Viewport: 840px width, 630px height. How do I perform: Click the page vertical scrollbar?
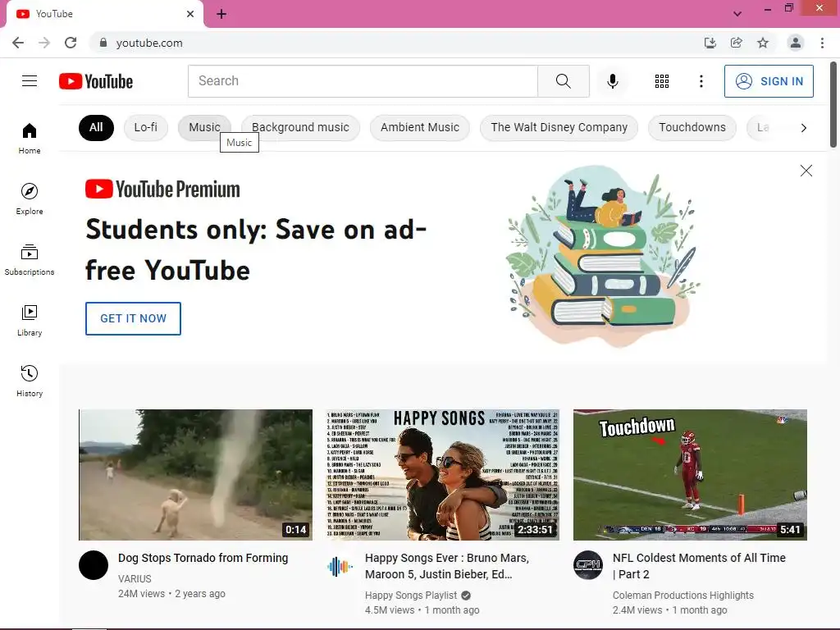coord(833,104)
